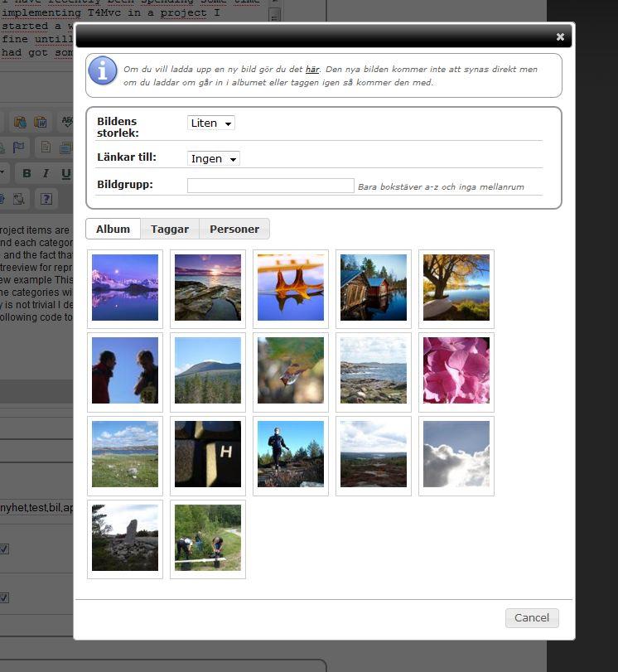Click the blue info icon in the notice
This screenshot has width=618, height=672.
[x=103, y=70]
